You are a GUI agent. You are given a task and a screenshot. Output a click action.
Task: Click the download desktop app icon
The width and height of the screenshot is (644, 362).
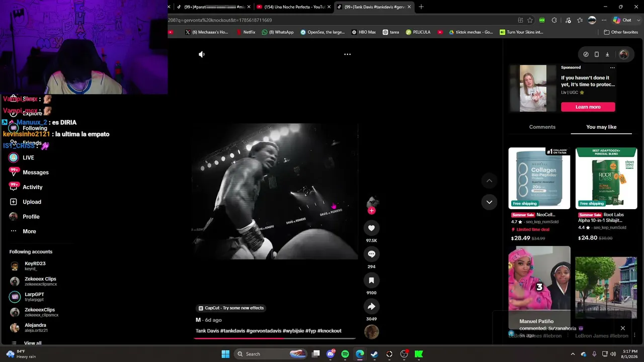point(607,54)
